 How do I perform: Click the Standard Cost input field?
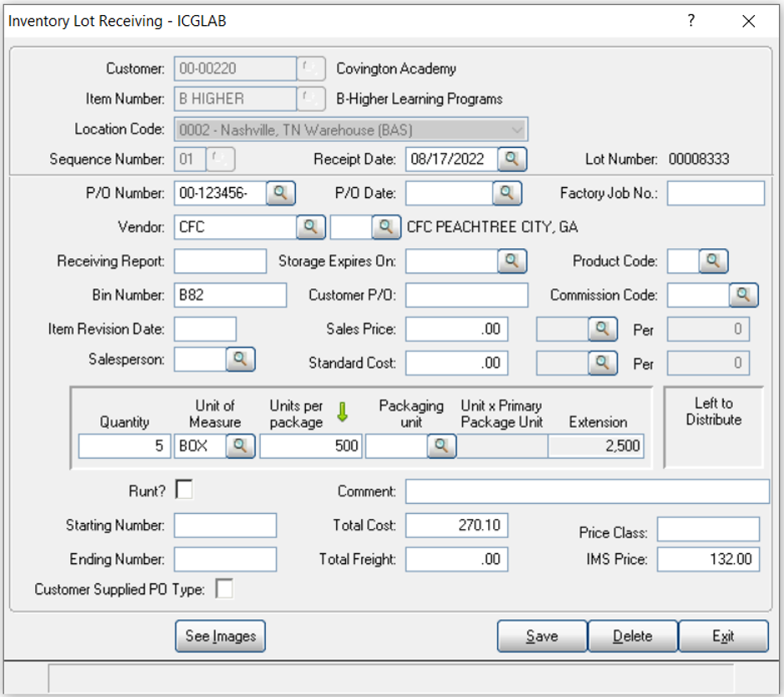tap(456, 363)
